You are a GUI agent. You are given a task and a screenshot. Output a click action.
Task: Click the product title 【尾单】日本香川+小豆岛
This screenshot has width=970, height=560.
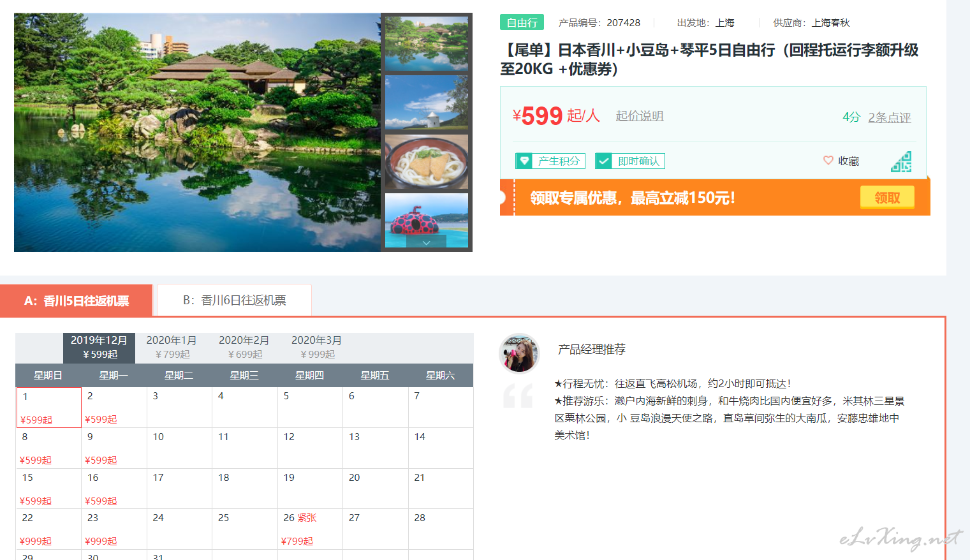click(x=709, y=59)
